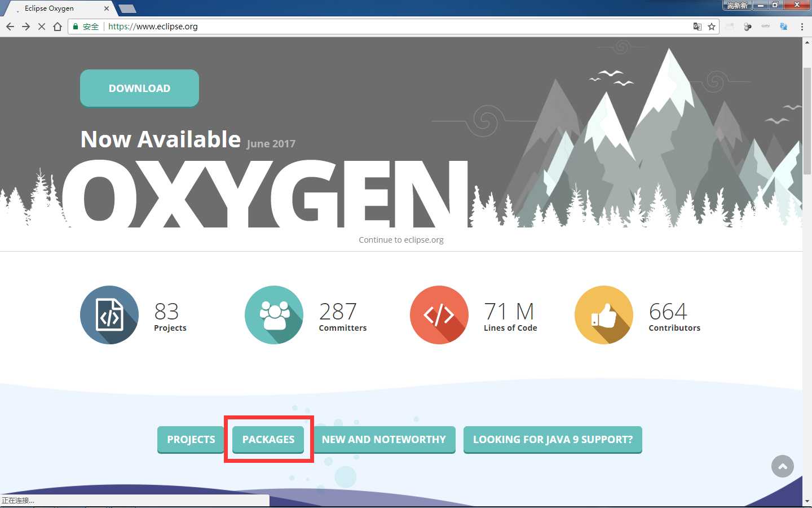Open the PACKAGES button

click(x=268, y=440)
